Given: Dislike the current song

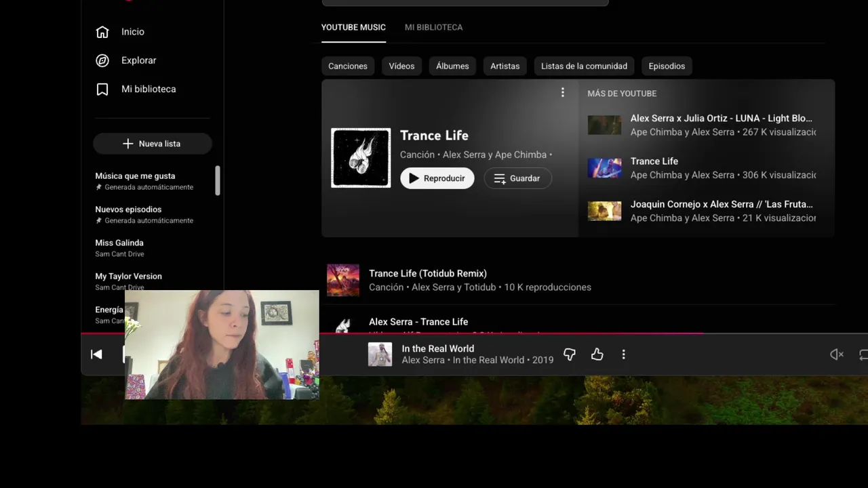Looking at the screenshot, I should click(x=570, y=354).
